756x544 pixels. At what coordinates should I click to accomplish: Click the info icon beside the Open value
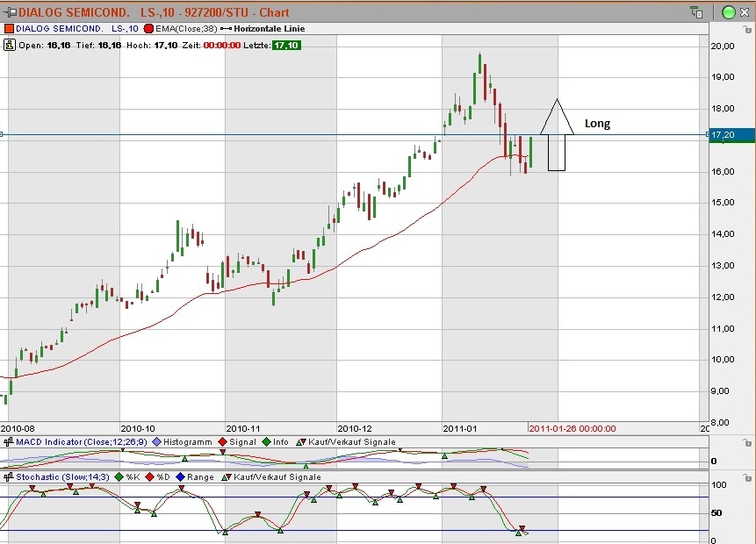tap(9, 46)
